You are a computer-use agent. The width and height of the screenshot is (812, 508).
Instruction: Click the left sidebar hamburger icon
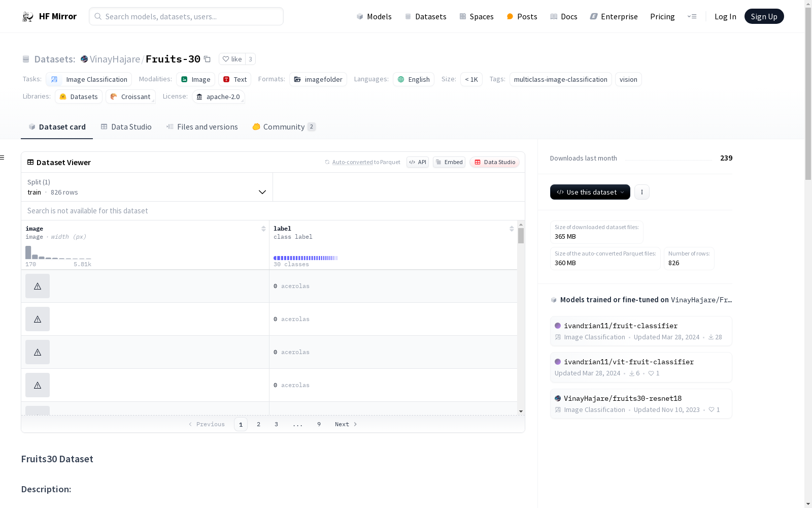pyautogui.click(x=2, y=157)
